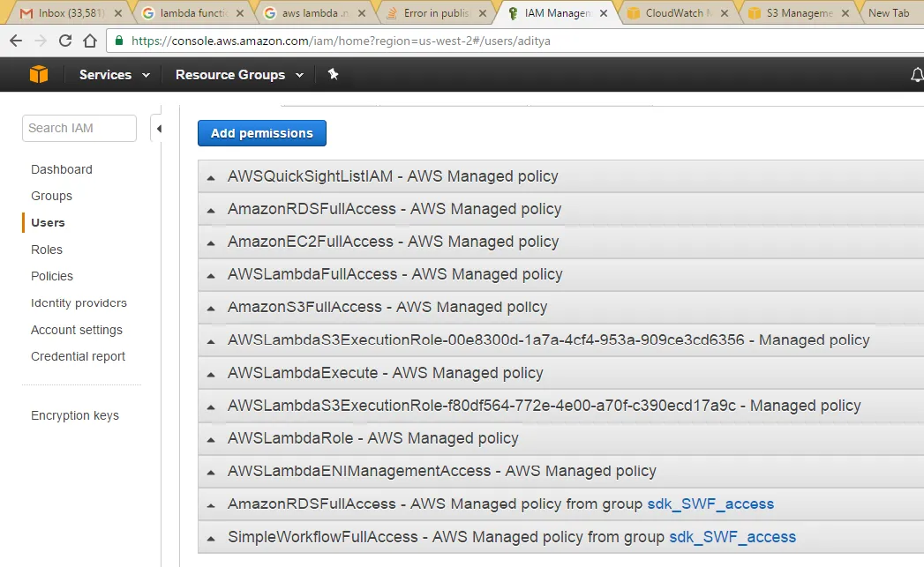
Task: Click the AWSQuickSightListIAM policy name text
Action: 310,176
